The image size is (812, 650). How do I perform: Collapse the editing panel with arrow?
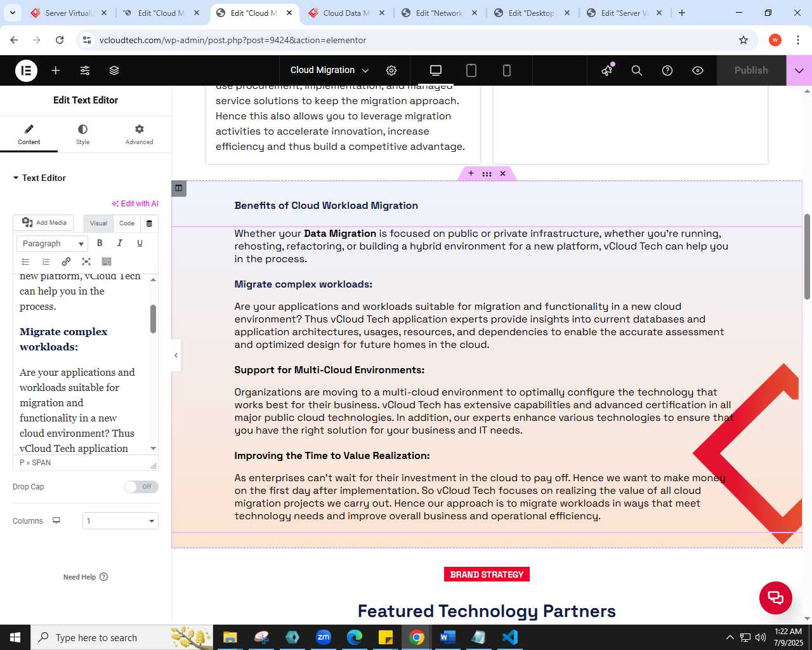176,355
